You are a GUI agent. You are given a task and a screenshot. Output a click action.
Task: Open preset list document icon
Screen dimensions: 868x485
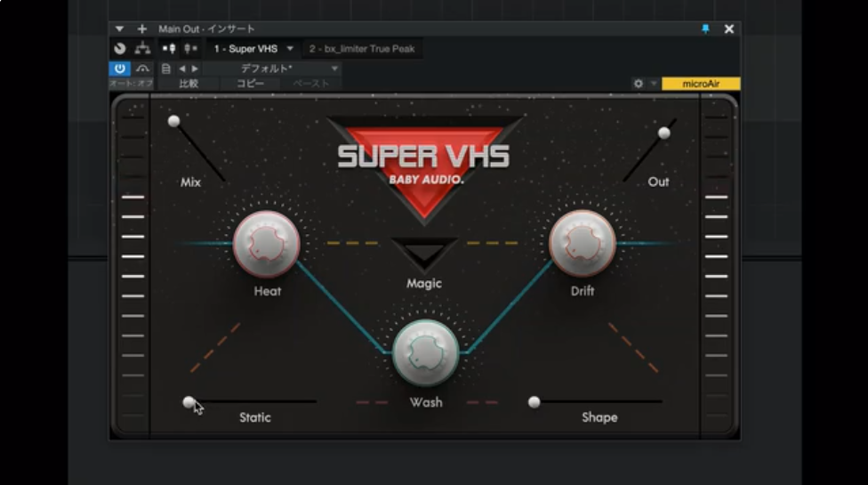pyautogui.click(x=165, y=69)
